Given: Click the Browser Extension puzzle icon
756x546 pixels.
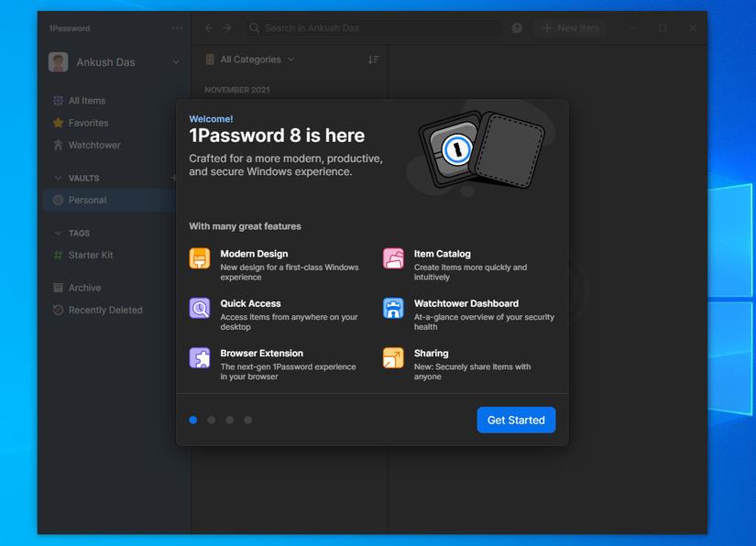Looking at the screenshot, I should [200, 357].
